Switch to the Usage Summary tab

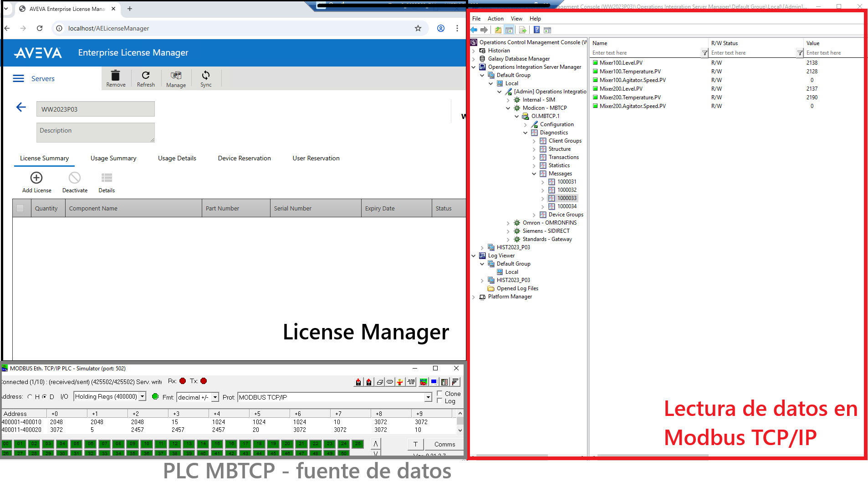(x=113, y=158)
